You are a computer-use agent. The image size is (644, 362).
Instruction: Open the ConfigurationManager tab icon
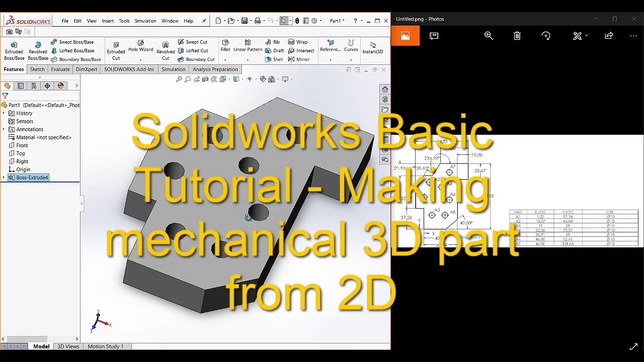[x=34, y=86]
